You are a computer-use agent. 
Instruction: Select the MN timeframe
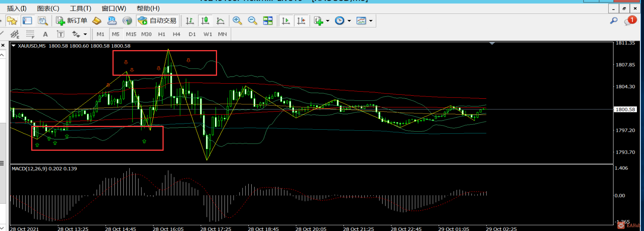tap(222, 34)
